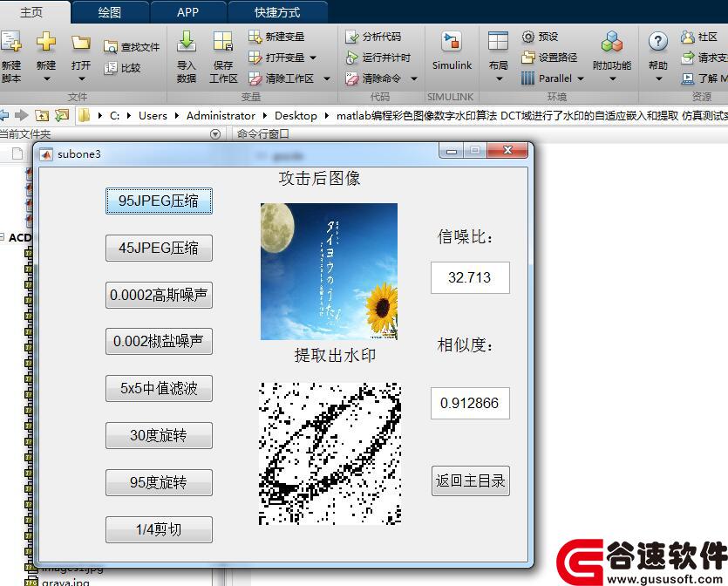Click the up-one-level folder icon

42,115
